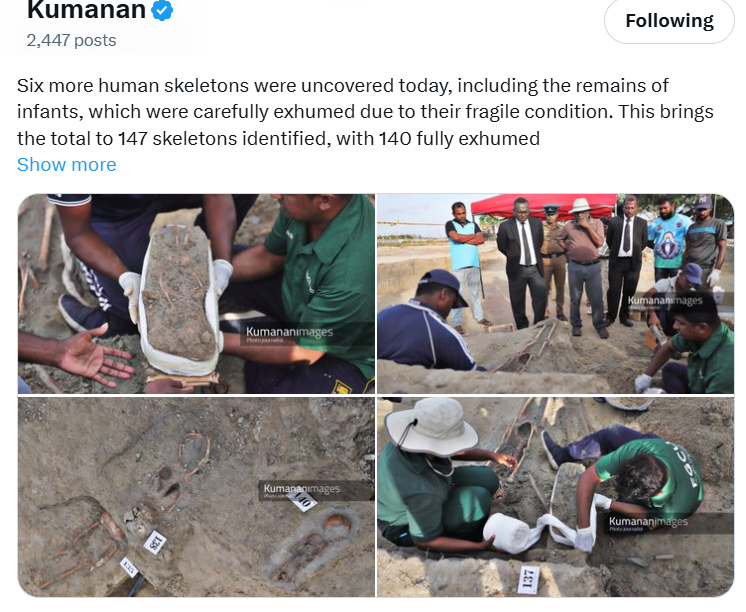Click the Kumananimages watermark on the tray photo

(x=289, y=333)
